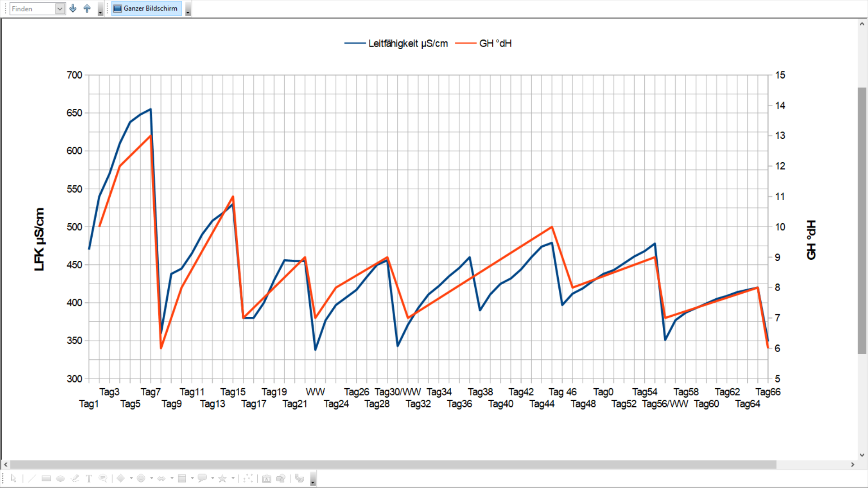The height and width of the screenshot is (488, 868).
Task: Click the GH °dH legend entry
Action: pos(495,43)
